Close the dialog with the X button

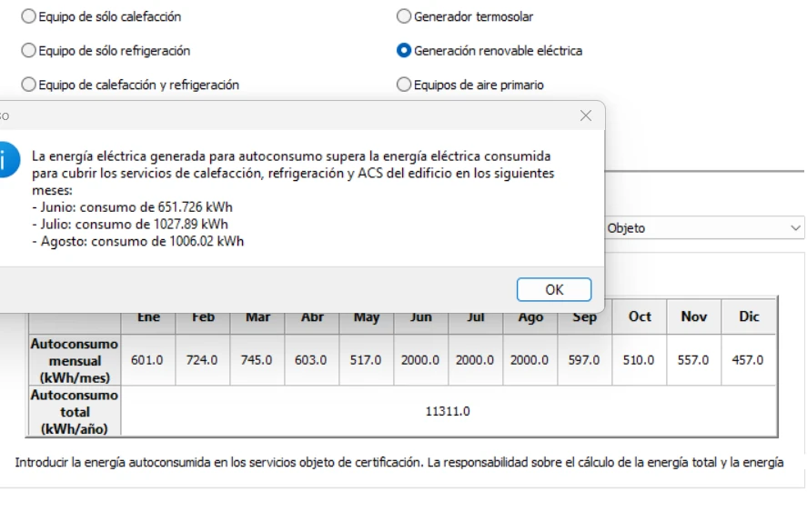586,115
